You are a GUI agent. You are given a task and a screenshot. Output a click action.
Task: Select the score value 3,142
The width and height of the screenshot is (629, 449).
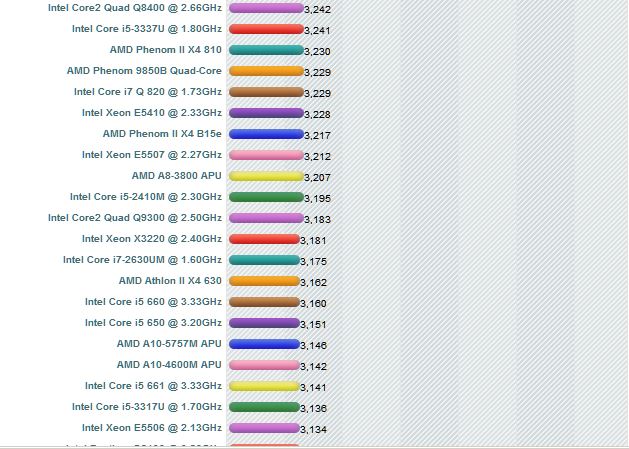point(313,367)
